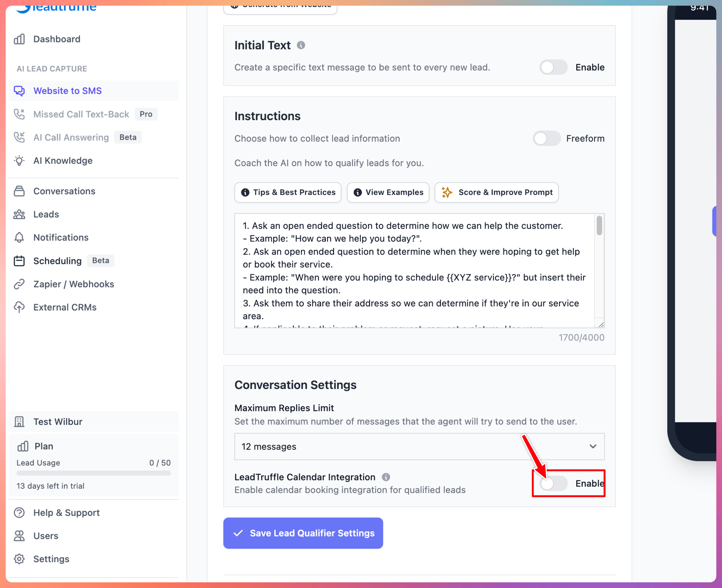722x588 pixels.
Task: Open Notifications
Action: point(61,237)
